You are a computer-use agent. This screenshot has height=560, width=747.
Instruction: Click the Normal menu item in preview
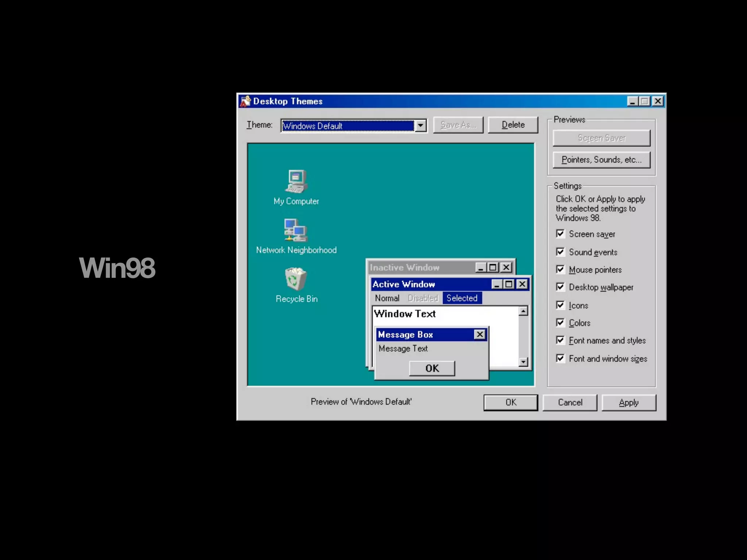387,298
